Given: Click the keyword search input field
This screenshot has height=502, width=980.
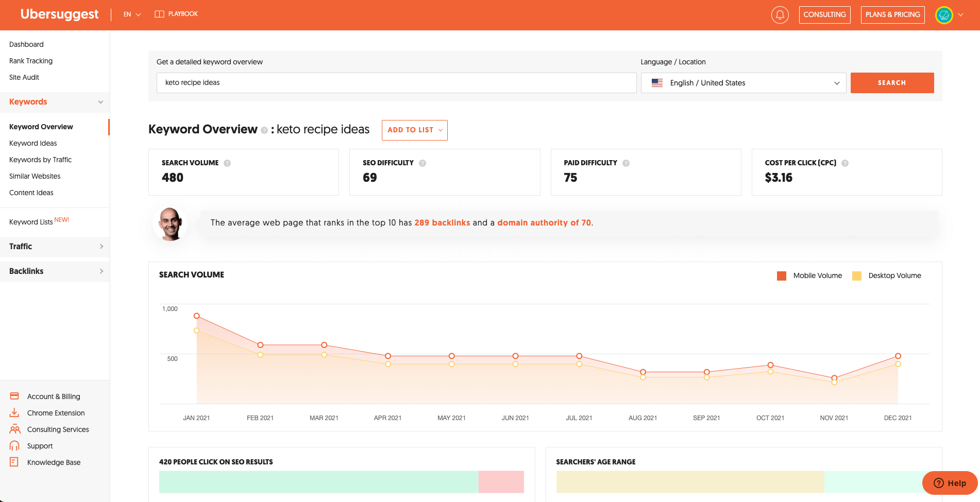Looking at the screenshot, I should pyautogui.click(x=396, y=83).
